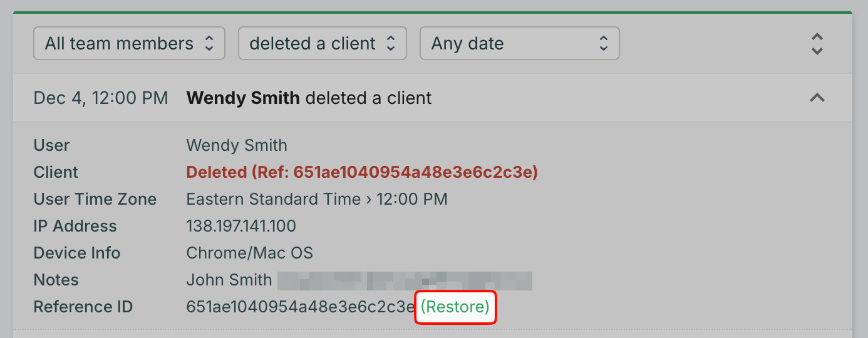Click the green Restore link
Screen dimensions: 868x338
click(x=455, y=307)
